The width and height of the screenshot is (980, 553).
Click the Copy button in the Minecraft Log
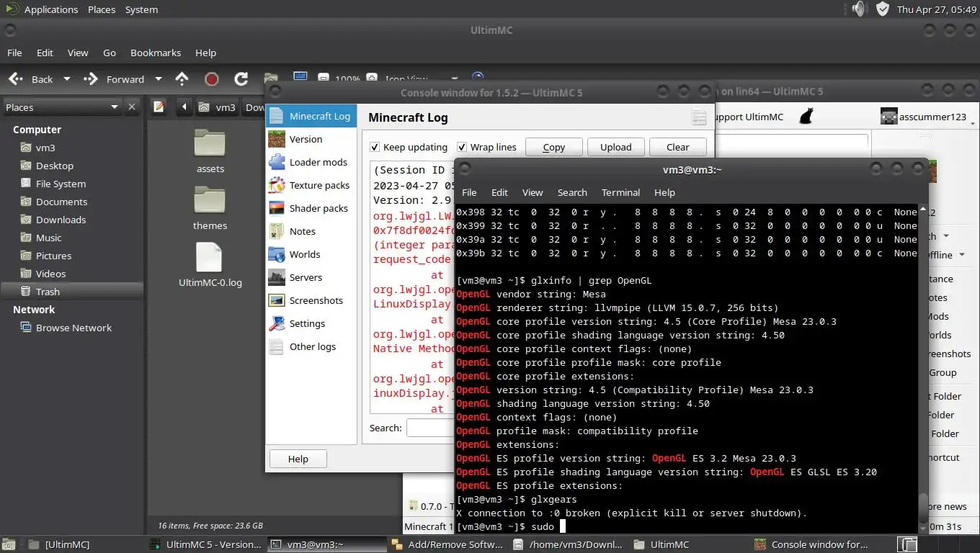[x=553, y=147]
